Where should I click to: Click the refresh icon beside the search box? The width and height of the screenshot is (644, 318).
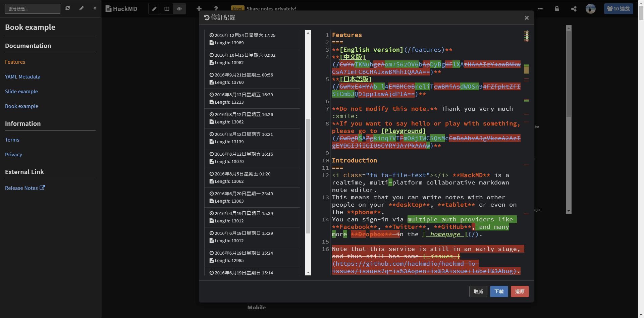click(68, 8)
